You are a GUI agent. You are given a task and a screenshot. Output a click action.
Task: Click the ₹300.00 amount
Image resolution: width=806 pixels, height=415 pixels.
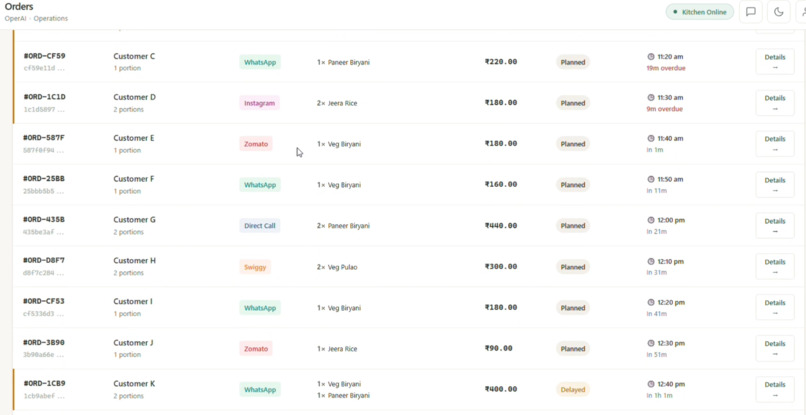[501, 266]
